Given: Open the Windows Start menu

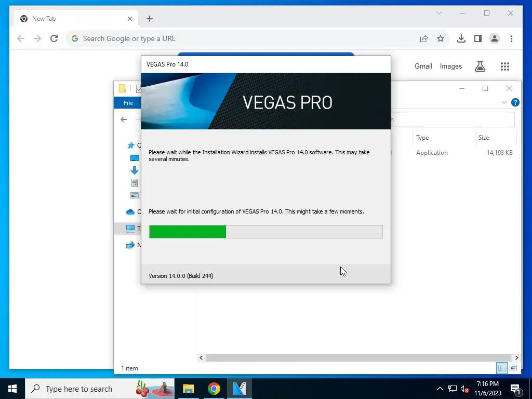Looking at the screenshot, I should (x=12, y=389).
